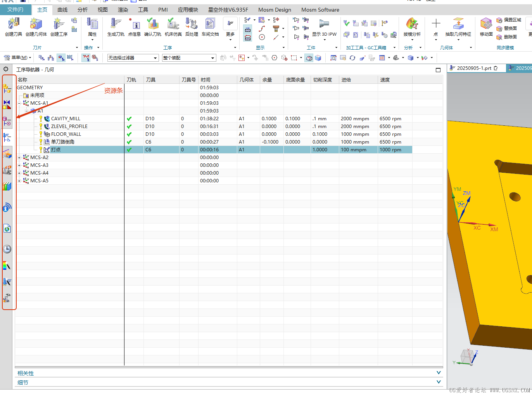Sort by the 时间 column header
Screen dimensions: 532x395
pyautogui.click(x=218, y=80)
